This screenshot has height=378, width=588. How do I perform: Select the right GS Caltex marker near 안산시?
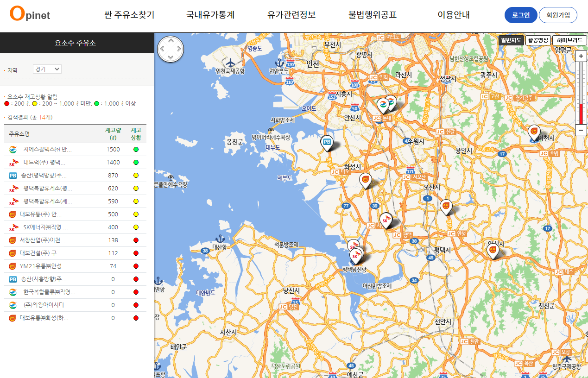(392, 103)
